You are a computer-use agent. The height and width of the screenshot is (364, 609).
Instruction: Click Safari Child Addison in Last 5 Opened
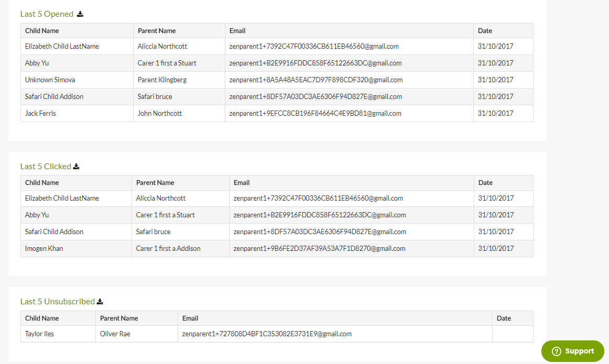(x=54, y=96)
